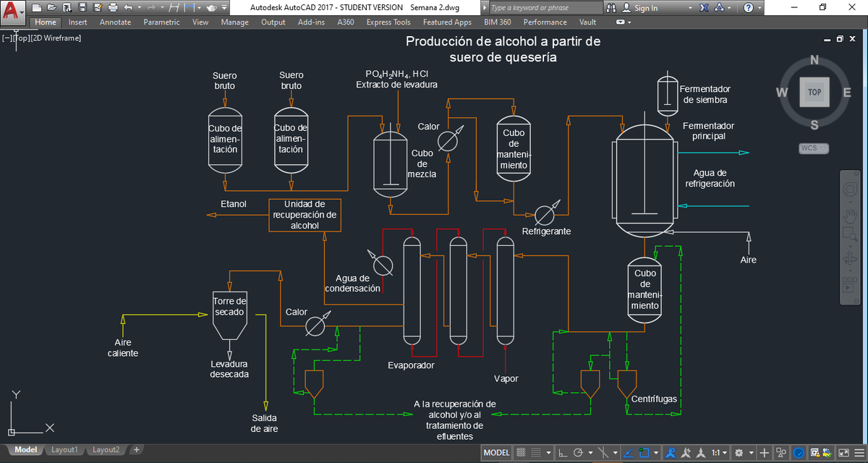
Task: Click the Redo arrow icon
Action: click(x=151, y=7)
